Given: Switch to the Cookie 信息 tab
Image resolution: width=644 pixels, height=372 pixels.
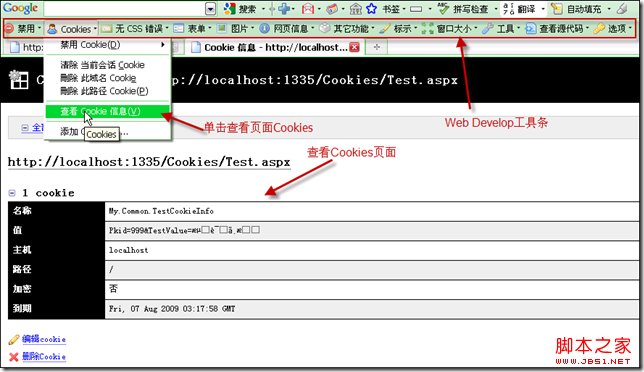Looking at the screenshot, I should 270,47.
